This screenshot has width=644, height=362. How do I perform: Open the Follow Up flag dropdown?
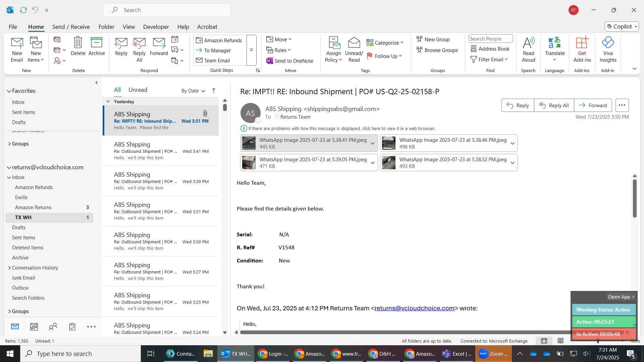384,56
